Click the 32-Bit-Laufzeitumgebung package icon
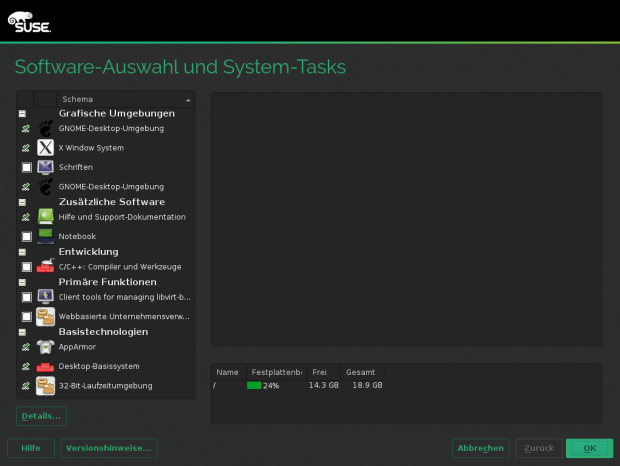 pyautogui.click(x=45, y=386)
